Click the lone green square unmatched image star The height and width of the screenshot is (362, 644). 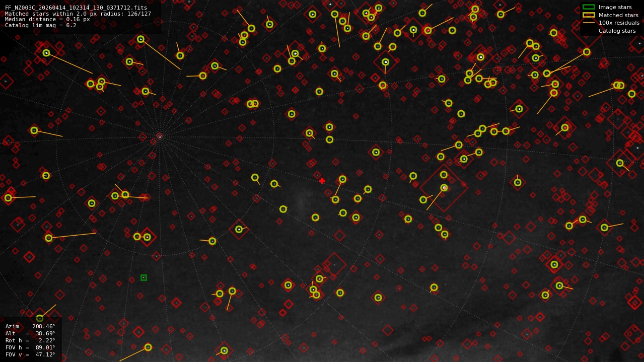coord(144,277)
